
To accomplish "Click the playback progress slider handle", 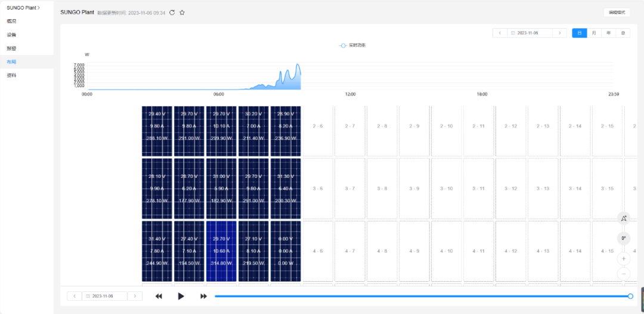I will click(630, 296).
